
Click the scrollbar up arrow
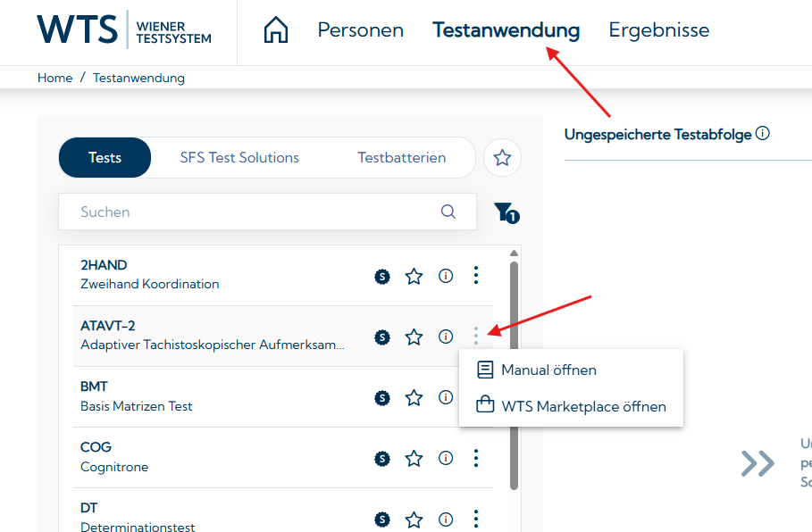[x=514, y=254]
